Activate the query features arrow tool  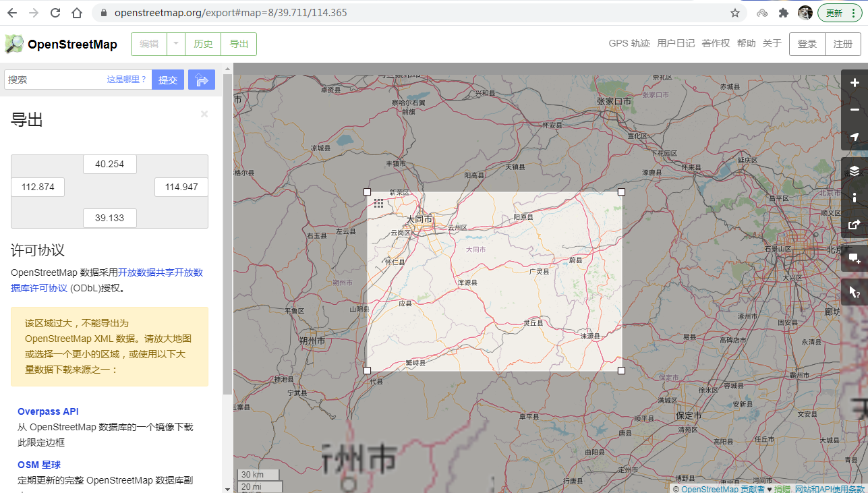tap(855, 291)
